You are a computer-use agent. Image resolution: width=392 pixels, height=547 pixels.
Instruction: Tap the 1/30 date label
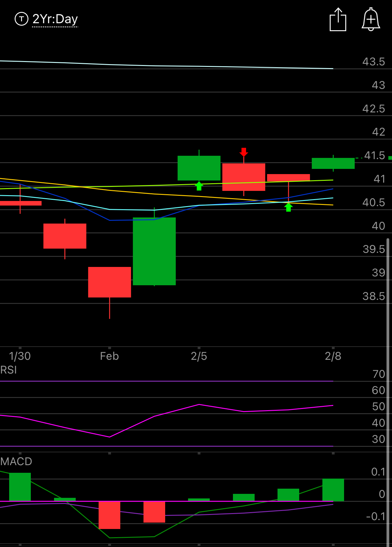[x=20, y=356]
